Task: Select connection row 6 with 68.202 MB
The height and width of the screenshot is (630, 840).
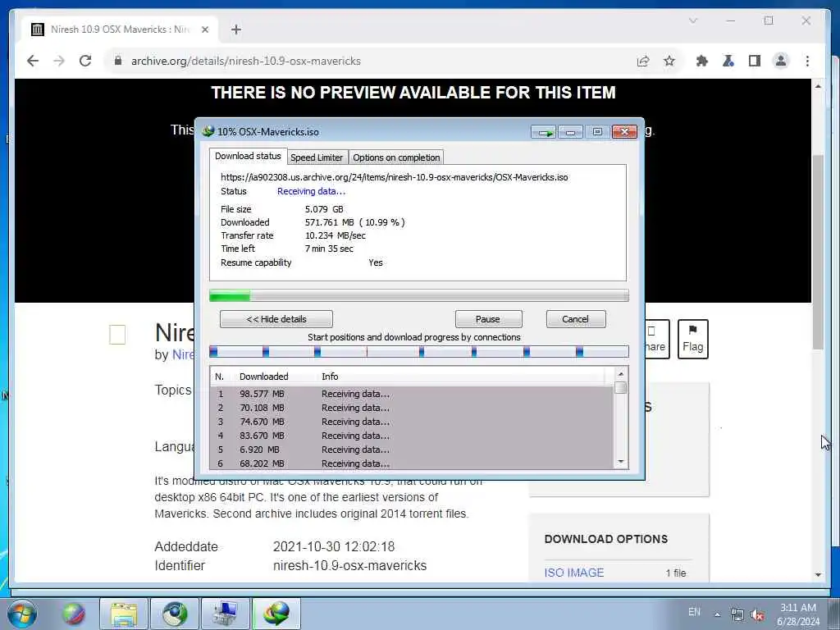Action: click(412, 463)
